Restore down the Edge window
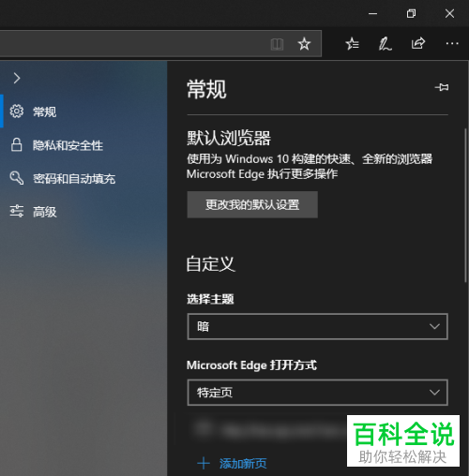The height and width of the screenshot is (476, 469). (x=411, y=13)
